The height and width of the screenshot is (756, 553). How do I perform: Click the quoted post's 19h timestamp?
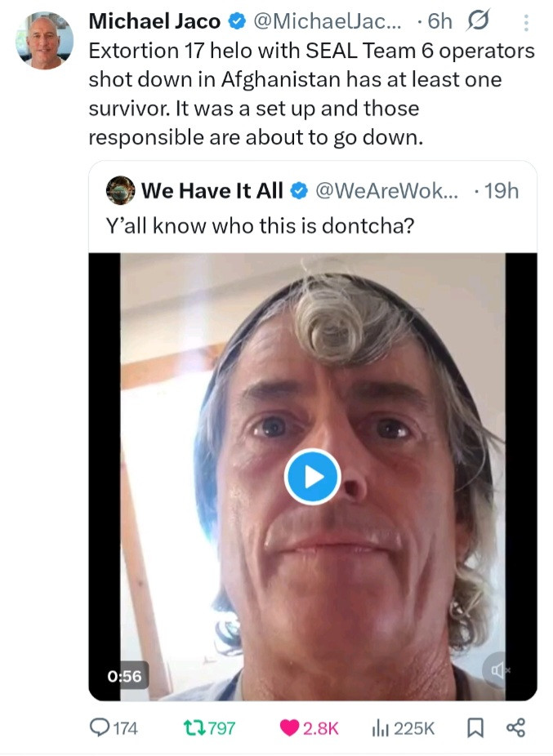(x=501, y=191)
